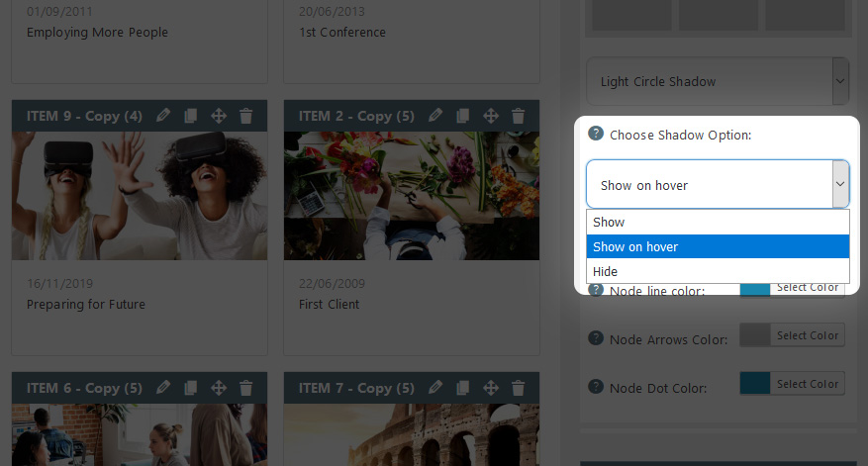This screenshot has width=868, height=466.
Task: Duplicate ITEM 6 - Copy (5) card
Action: (190, 388)
